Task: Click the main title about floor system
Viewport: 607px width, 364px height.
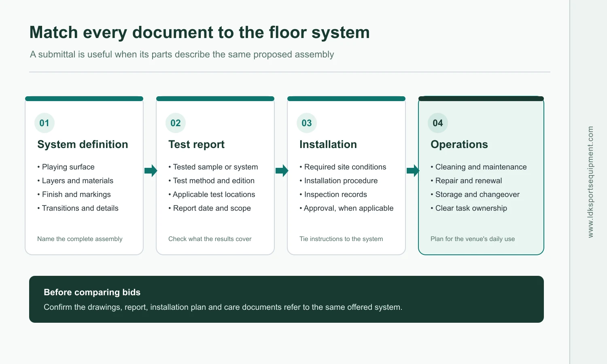Action: click(x=200, y=32)
